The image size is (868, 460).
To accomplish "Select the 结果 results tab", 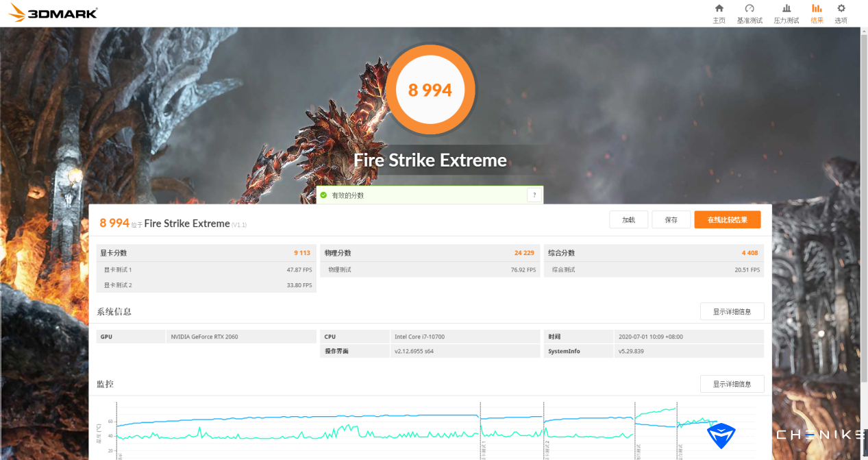I will (817, 14).
